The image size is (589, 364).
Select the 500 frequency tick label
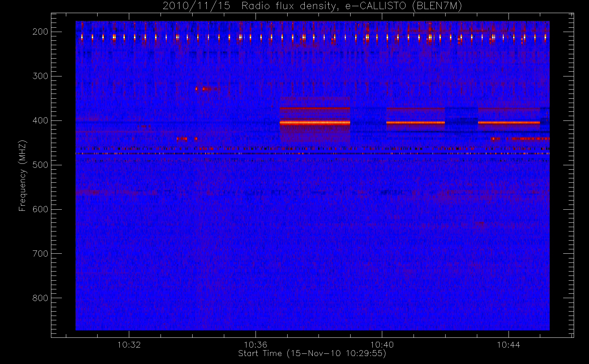pos(40,165)
